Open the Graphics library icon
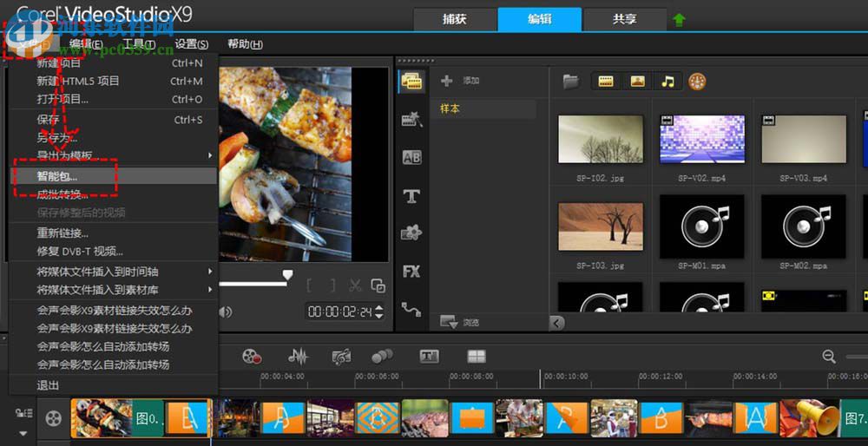Viewport: 868px width, 446px height. (x=411, y=233)
